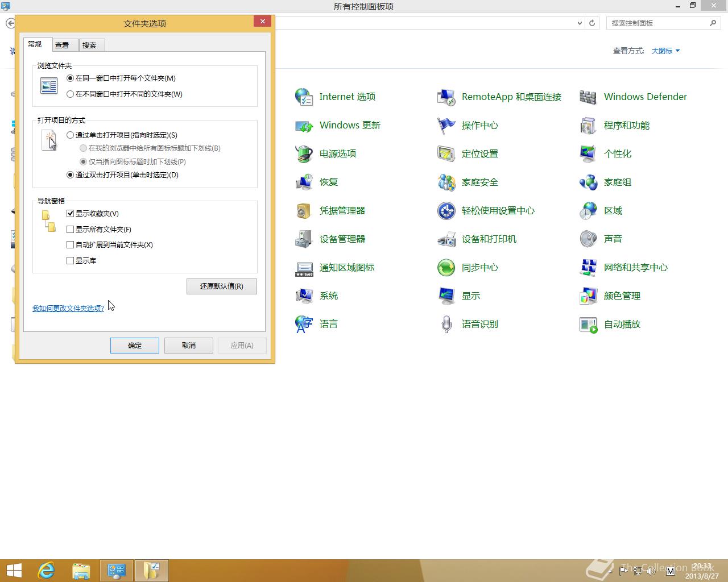Click the 搜索控制面板 search field

point(658,23)
